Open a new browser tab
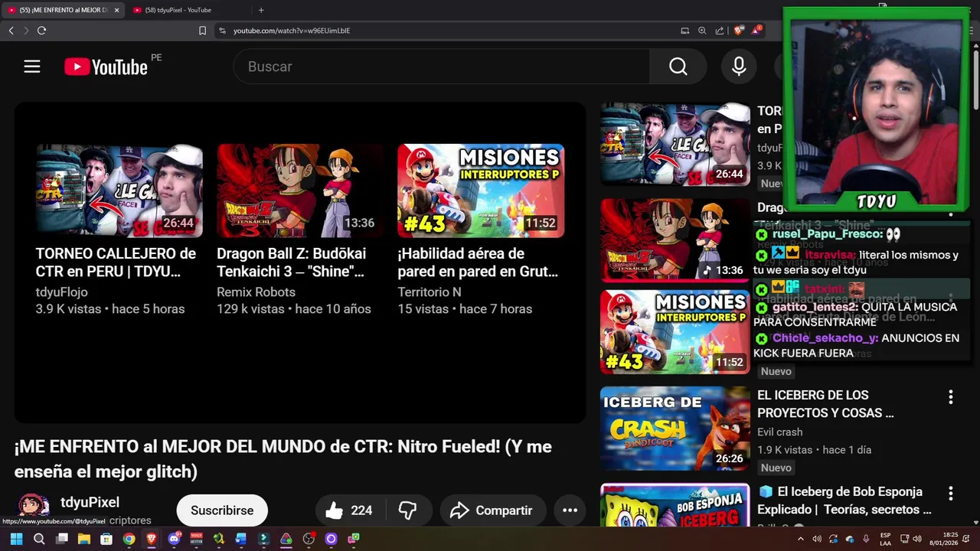This screenshot has width=980, height=551. (261, 10)
